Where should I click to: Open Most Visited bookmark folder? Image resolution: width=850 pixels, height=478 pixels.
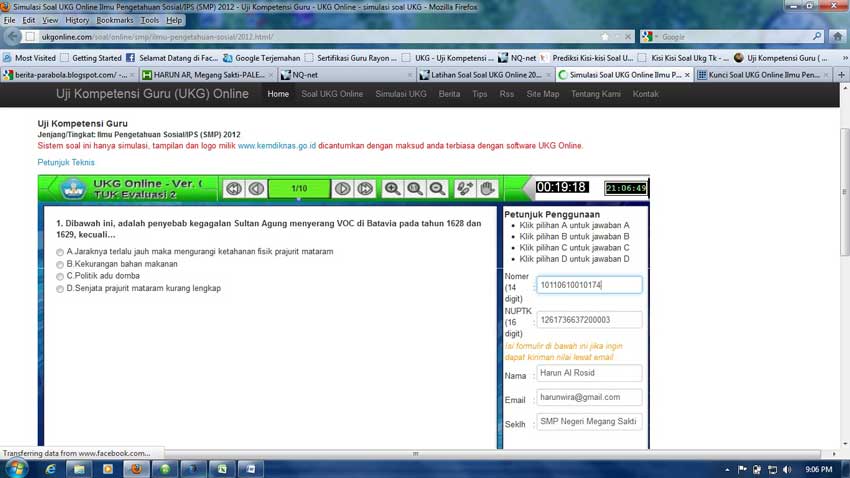coord(29,57)
